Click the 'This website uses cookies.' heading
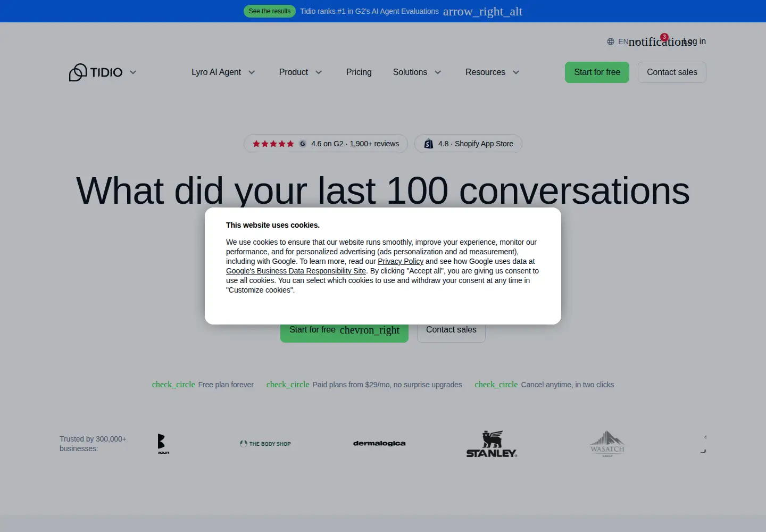 pos(273,225)
